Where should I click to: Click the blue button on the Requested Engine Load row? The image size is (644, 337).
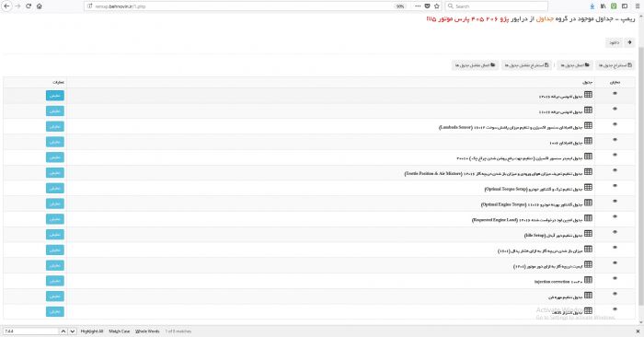[55, 219]
